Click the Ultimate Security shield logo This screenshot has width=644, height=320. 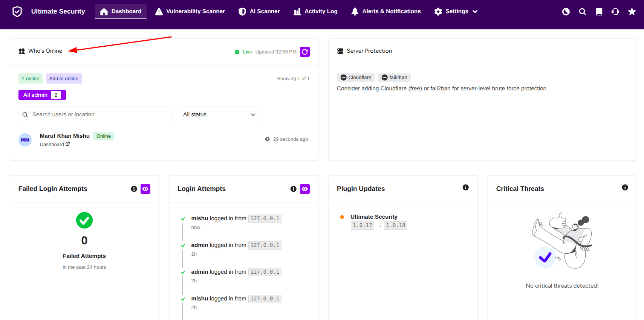click(17, 12)
